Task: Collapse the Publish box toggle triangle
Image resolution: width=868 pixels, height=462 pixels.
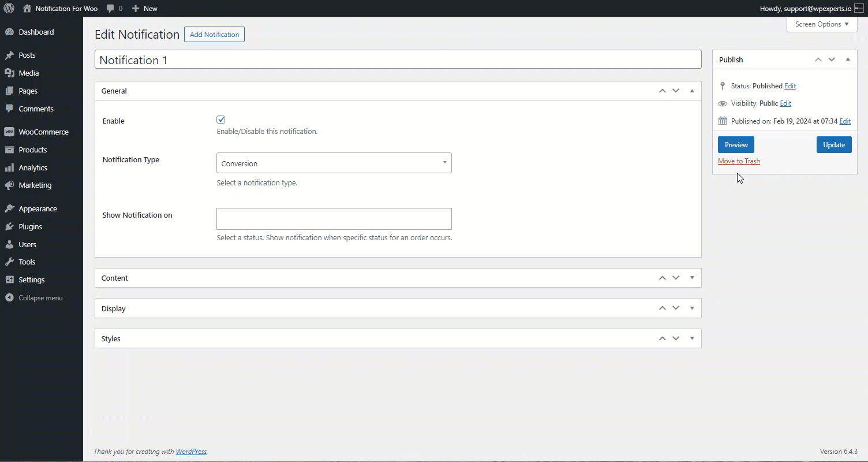Action: coord(848,60)
